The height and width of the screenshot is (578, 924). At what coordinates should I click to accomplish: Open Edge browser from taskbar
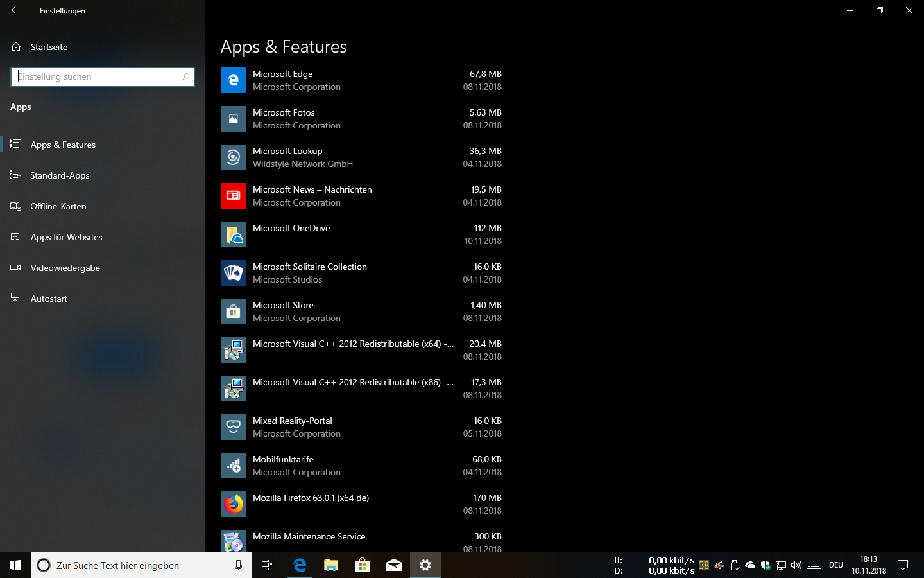tap(299, 565)
